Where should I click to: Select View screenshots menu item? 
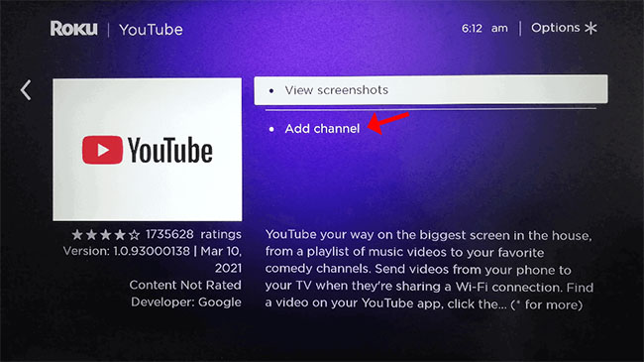click(x=431, y=89)
